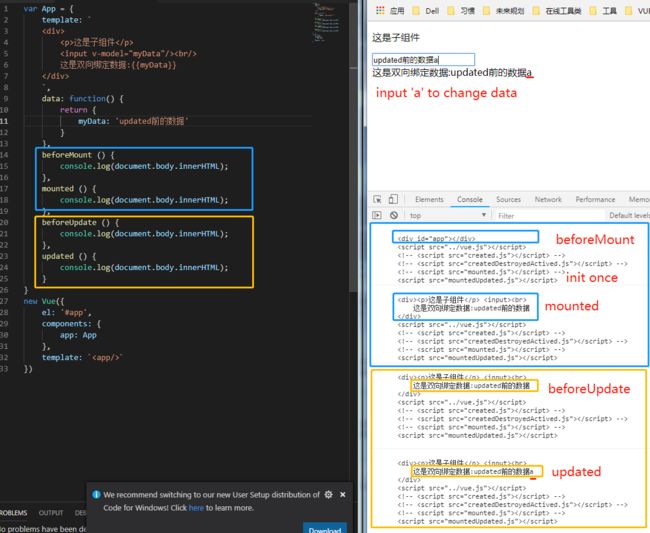Open the notification gear settings icon
The height and width of the screenshot is (533, 650).
[328, 494]
